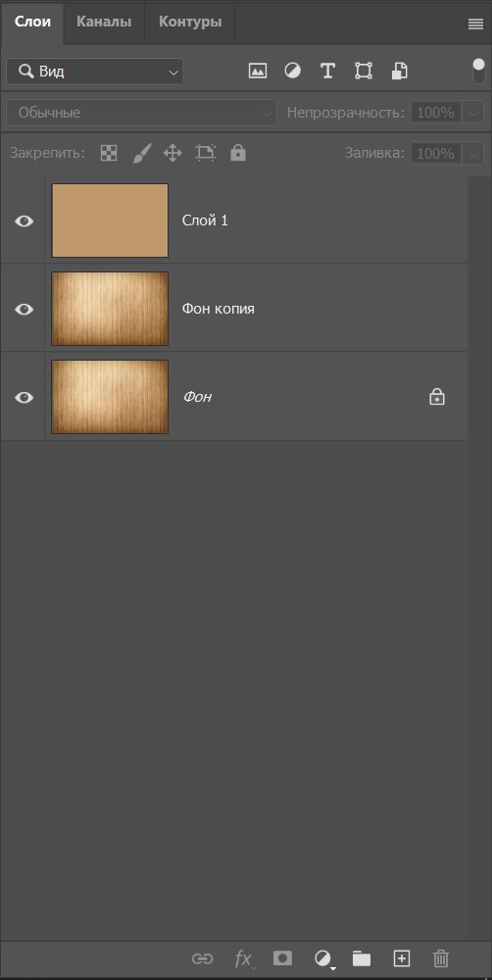
Task: Add a layer mask icon
Action: (x=282, y=957)
